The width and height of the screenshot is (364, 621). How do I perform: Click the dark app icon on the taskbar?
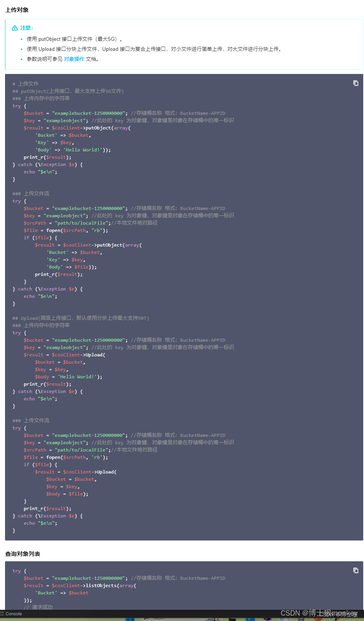point(231,619)
